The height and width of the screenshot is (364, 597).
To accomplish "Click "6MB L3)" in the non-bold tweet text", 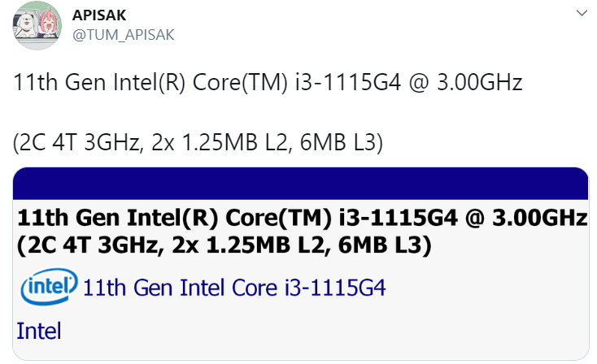I will (341, 142).
